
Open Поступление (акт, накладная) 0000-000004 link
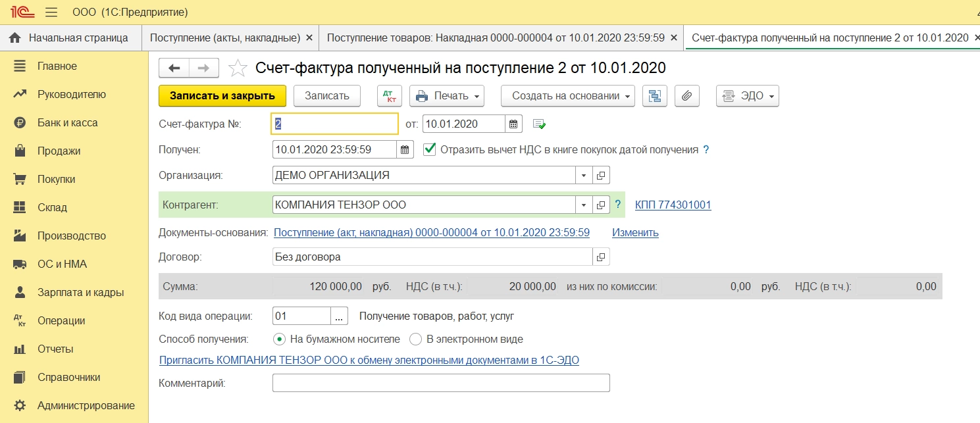[432, 232]
